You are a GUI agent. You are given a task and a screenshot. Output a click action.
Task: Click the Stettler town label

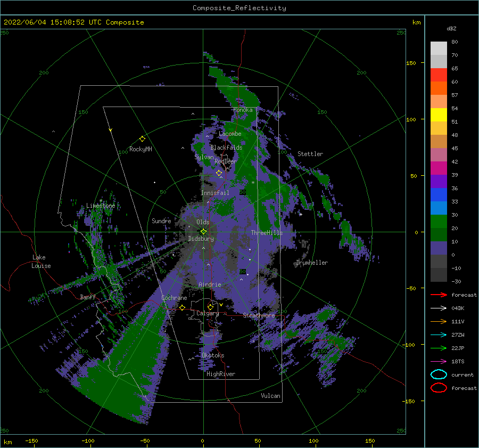click(x=310, y=154)
